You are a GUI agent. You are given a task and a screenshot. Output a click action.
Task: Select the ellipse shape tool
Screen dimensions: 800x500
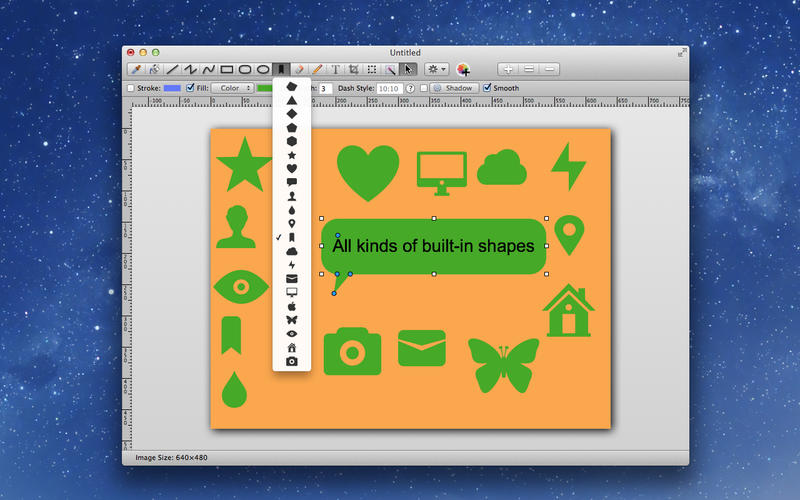(264, 70)
